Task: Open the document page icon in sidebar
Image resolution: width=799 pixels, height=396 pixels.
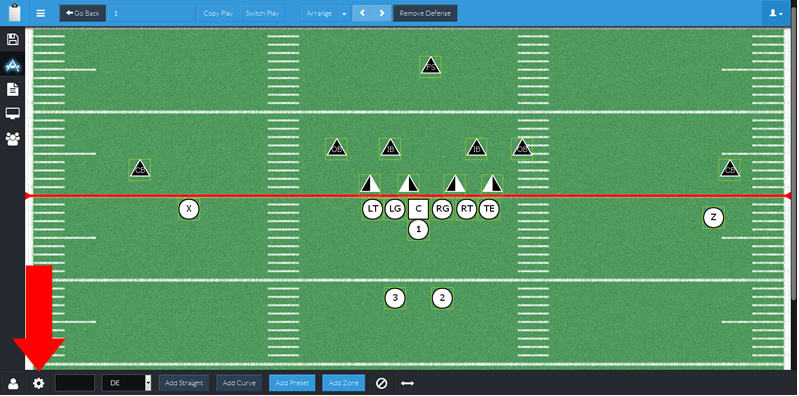Action: coord(12,89)
